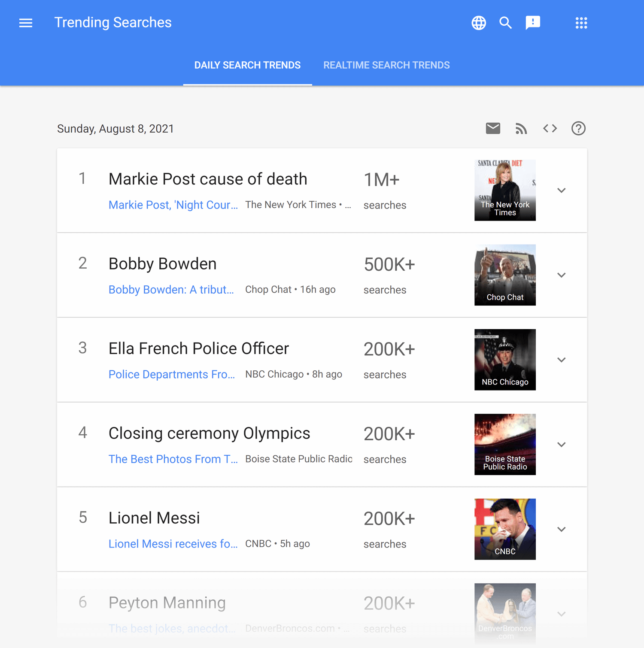The height and width of the screenshot is (648, 644).
Task: Send feedback using the feedback icon
Action: point(533,23)
